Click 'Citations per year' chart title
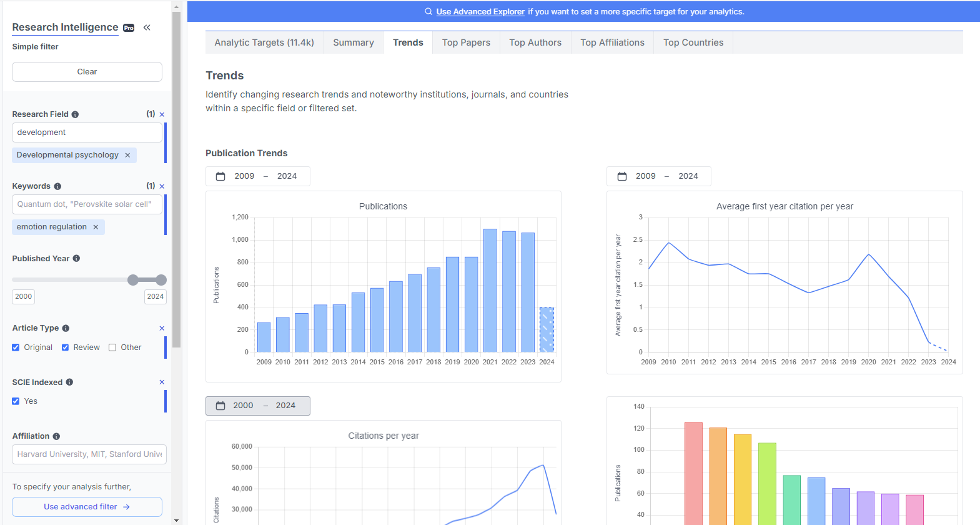Screen dimensions: 980x525 pos(384,436)
